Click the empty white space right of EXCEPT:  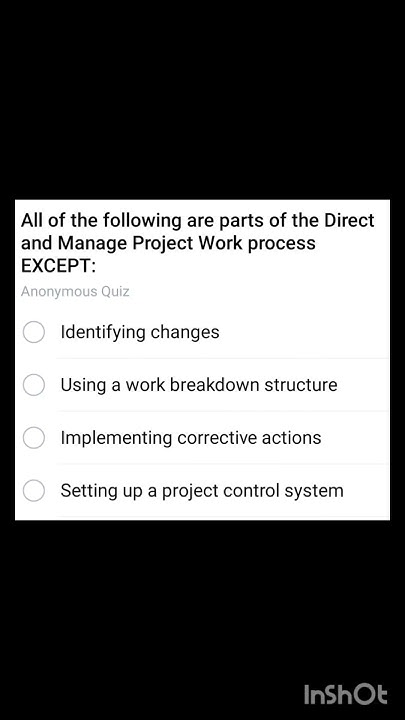[x=239, y=266]
